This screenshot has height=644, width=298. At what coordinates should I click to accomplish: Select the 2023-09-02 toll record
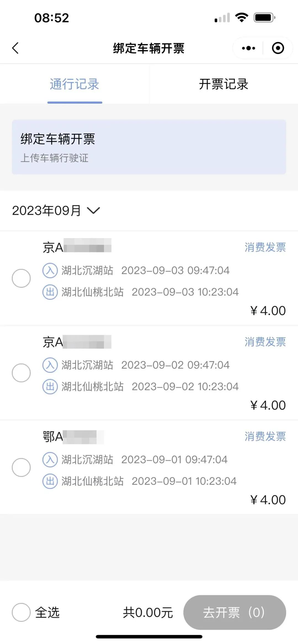[21, 373]
